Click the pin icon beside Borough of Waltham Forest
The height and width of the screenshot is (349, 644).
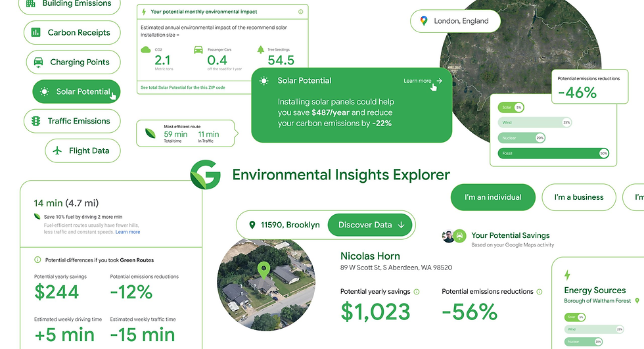(637, 301)
